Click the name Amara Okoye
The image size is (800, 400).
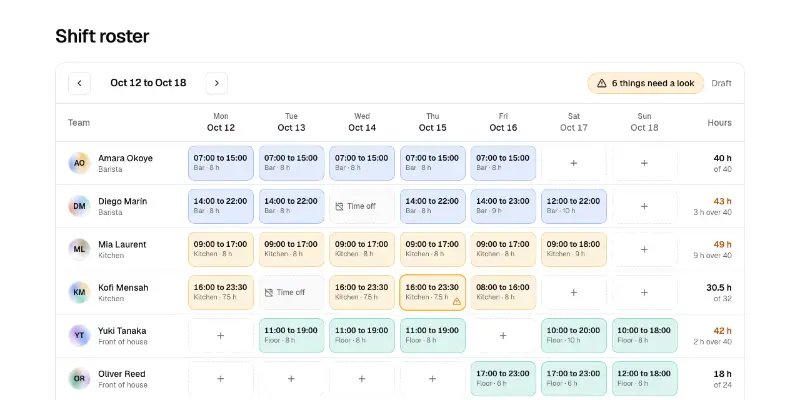[x=126, y=158]
